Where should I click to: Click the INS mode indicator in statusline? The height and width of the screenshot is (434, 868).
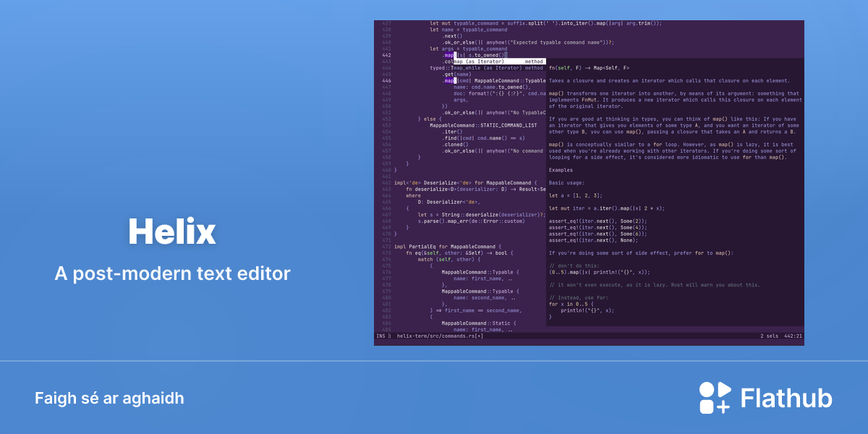point(380,336)
